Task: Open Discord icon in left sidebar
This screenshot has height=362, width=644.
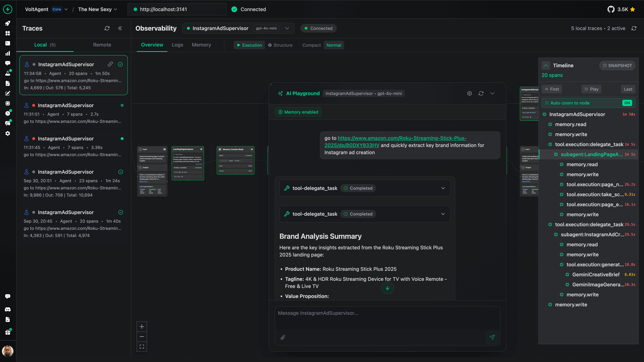Action: click(8, 310)
